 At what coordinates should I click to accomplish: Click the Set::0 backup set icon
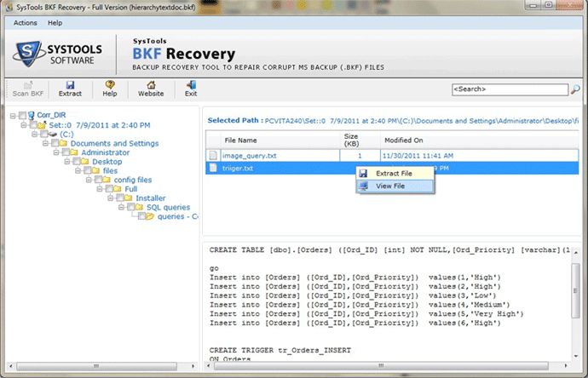click(x=42, y=125)
